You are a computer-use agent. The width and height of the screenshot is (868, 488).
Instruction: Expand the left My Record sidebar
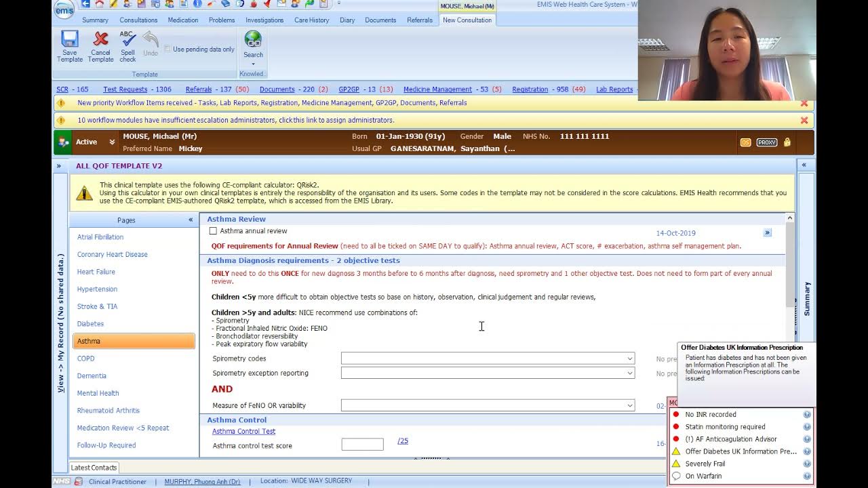point(59,166)
